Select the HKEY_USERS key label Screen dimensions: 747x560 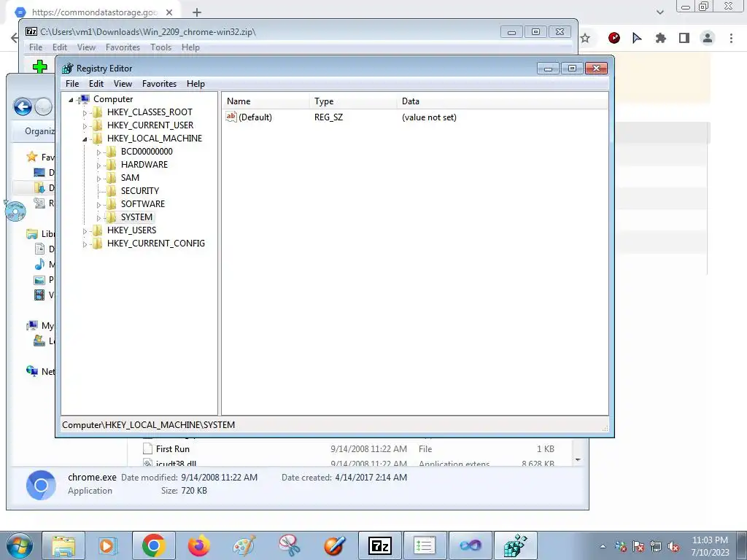point(132,230)
